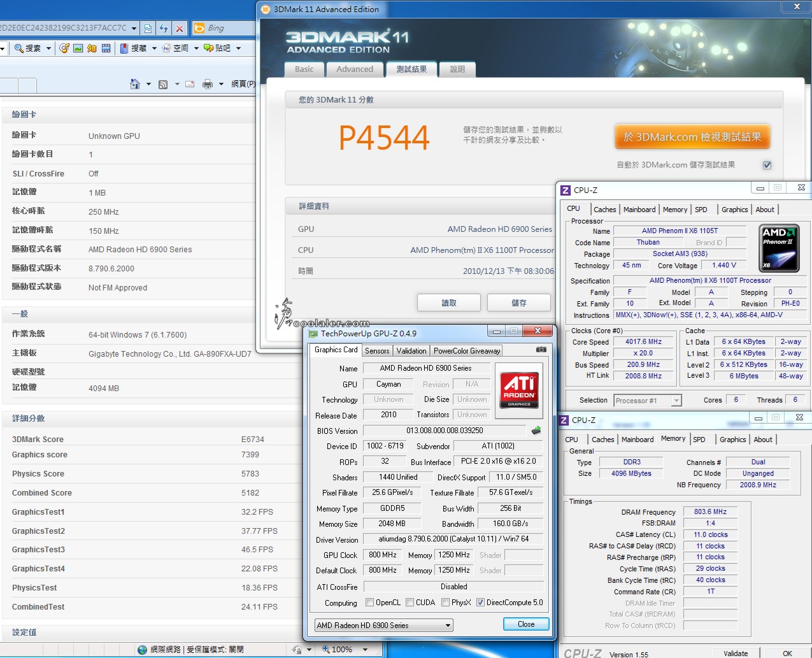This screenshot has height=658, width=812.
Task: Click the BIOS Version field in GPU-Z
Action: click(x=445, y=431)
